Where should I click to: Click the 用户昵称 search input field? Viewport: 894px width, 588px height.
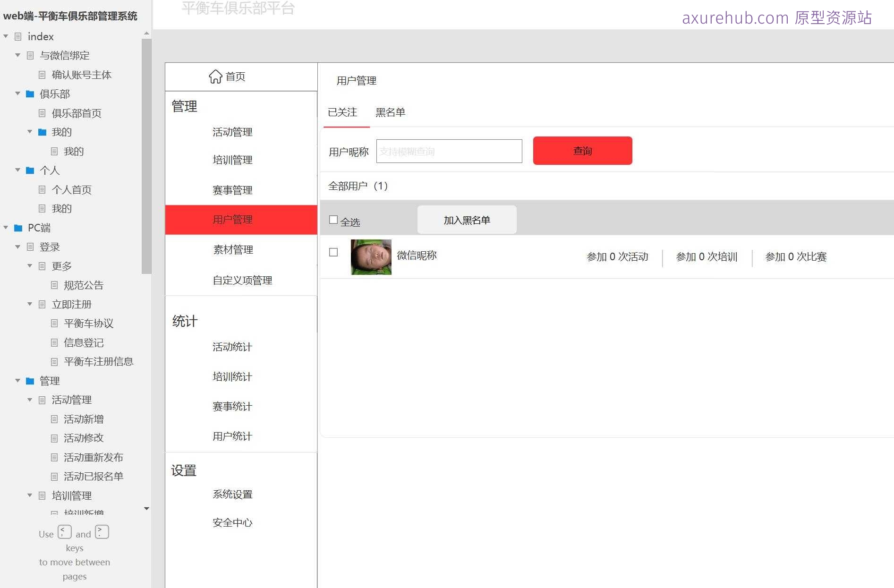click(449, 151)
